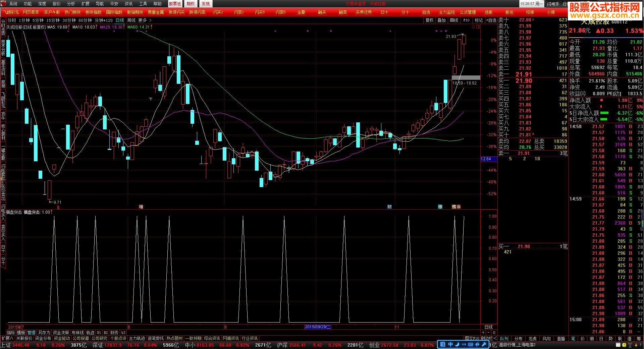Open the 行业资讯 bottom tab
The width and height of the screenshot is (644, 349).
pyautogui.click(x=250, y=338)
